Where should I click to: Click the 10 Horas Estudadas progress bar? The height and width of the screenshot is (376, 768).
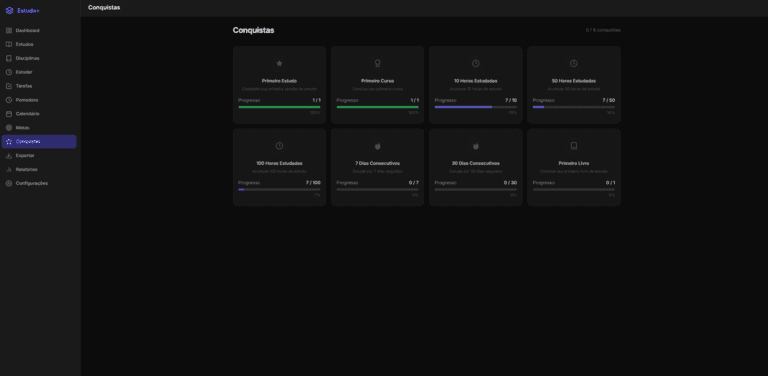coord(476,107)
